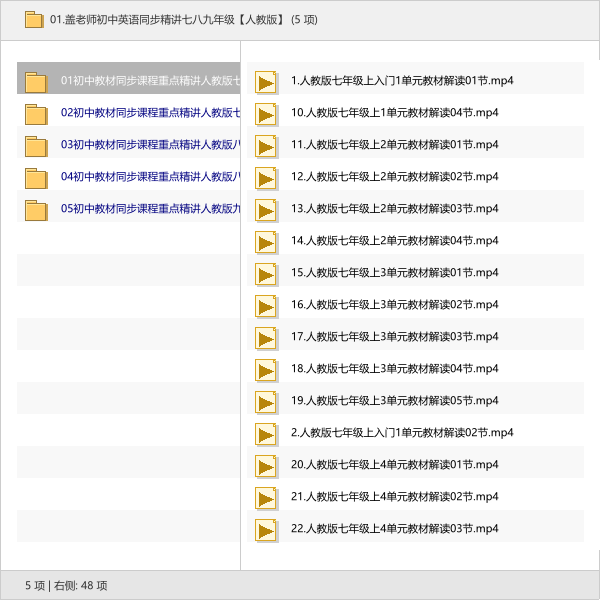
Task: Click the folder icon in the title header
Action: 34,19
